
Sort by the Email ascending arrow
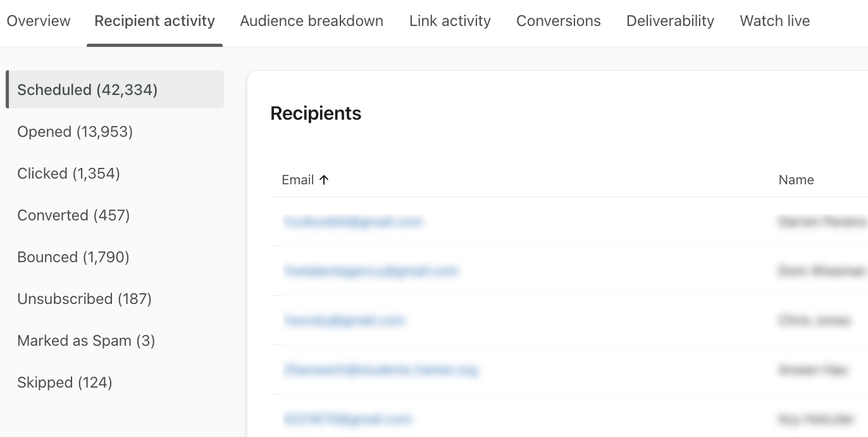tap(324, 180)
